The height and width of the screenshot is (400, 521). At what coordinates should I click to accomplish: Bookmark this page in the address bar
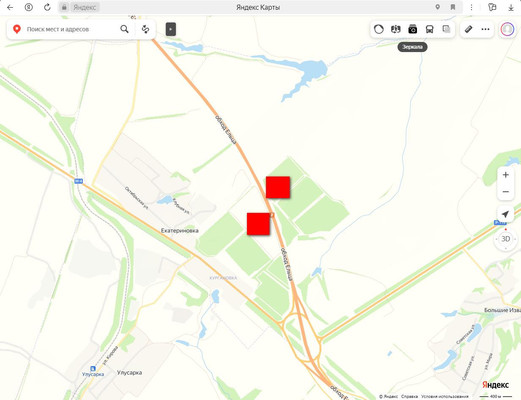click(453, 7)
